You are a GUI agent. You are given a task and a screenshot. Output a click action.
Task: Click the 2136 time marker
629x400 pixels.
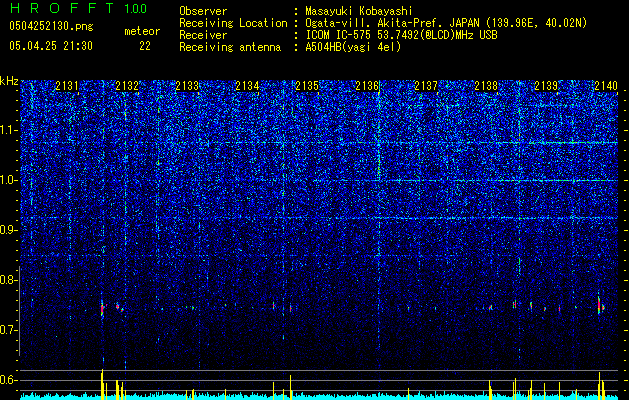367,86
